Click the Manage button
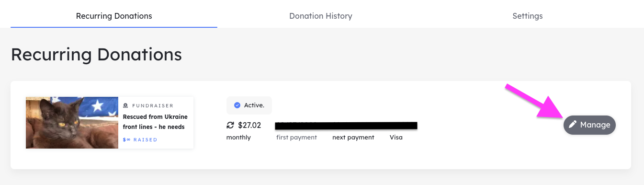Screen dimensions: 644x185 tap(589, 125)
